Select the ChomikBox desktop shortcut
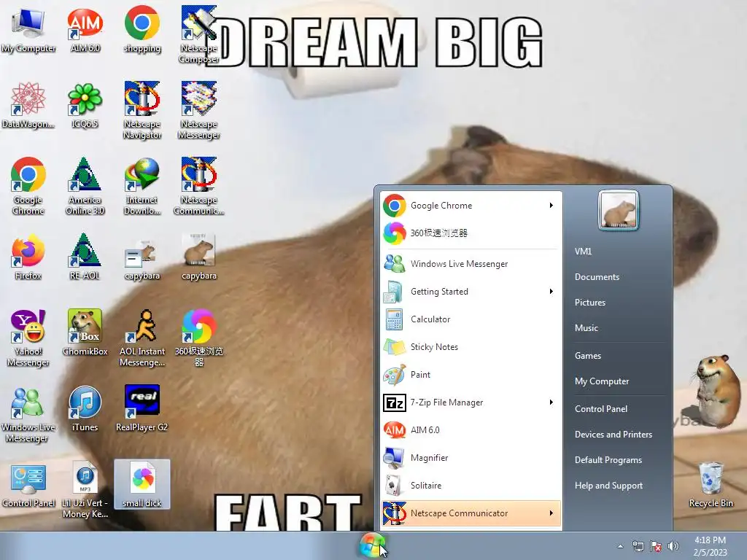This screenshot has width=747, height=560. point(85,332)
